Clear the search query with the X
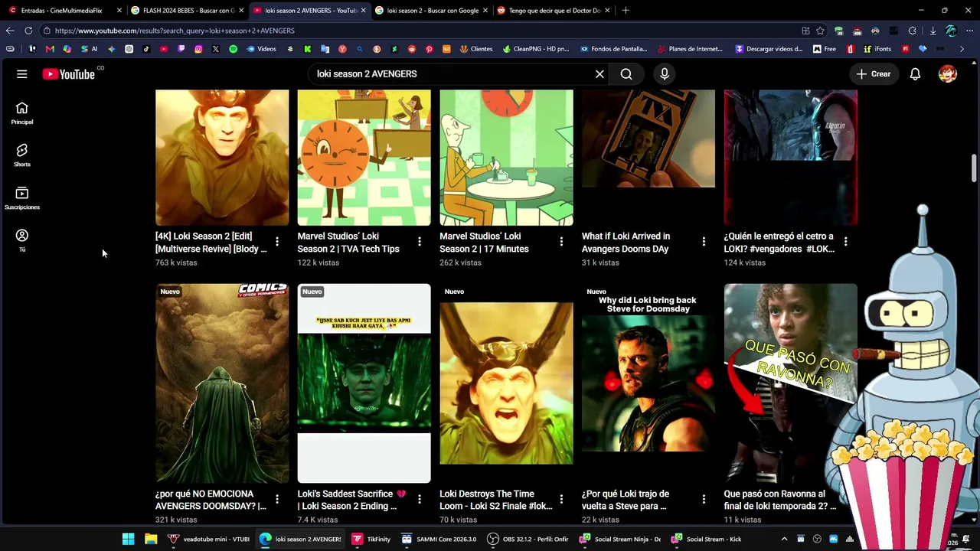980x551 pixels. pos(599,74)
